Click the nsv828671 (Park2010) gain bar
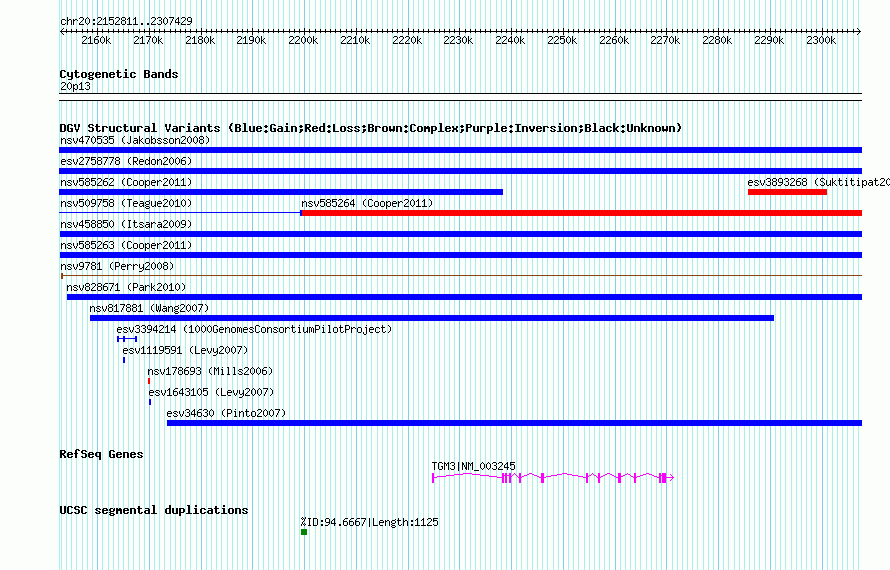The image size is (890, 570). (464, 297)
